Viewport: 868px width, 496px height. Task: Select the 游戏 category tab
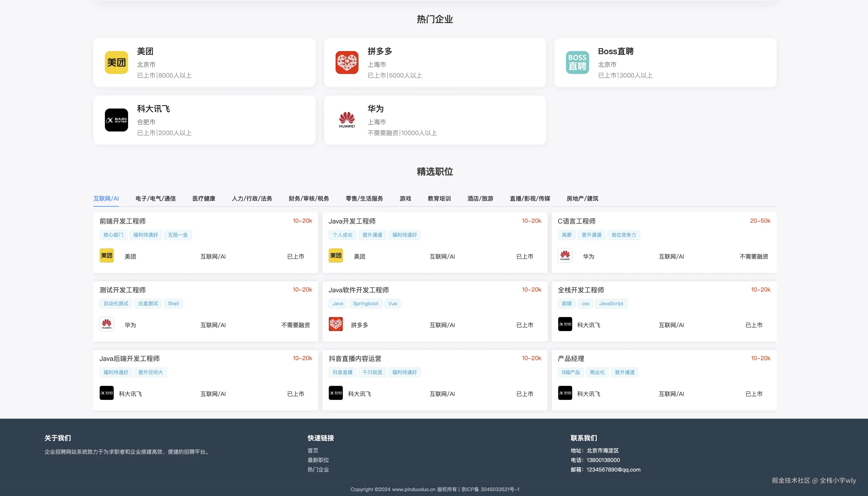405,199
